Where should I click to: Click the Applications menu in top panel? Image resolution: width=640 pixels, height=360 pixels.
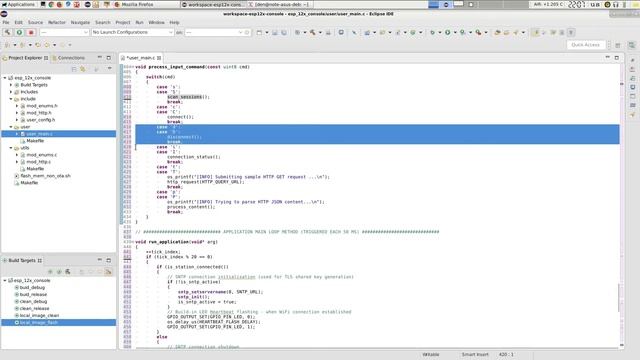[x=18, y=4]
